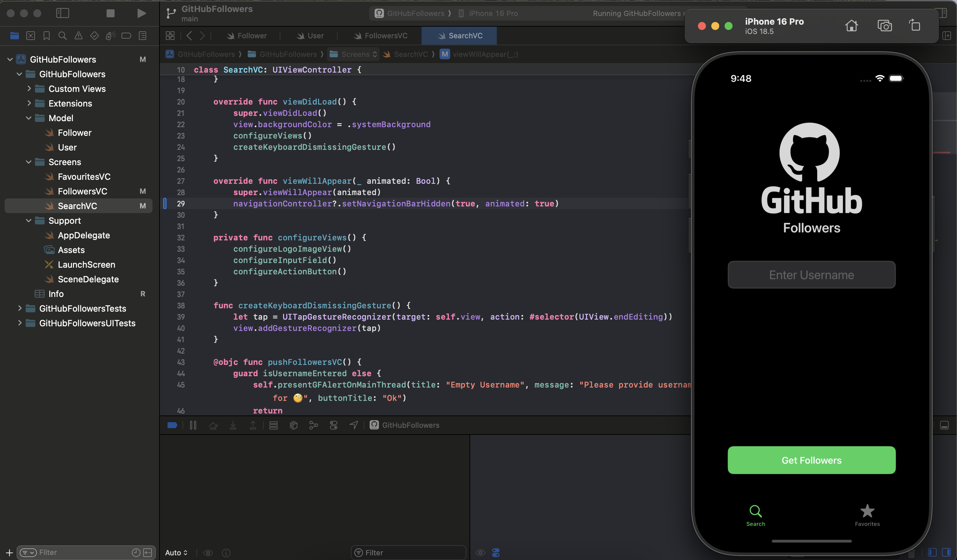This screenshot has height=560, width=957.
Task: Collapse the GitHubFollowers project root
Action: (10, 60)
